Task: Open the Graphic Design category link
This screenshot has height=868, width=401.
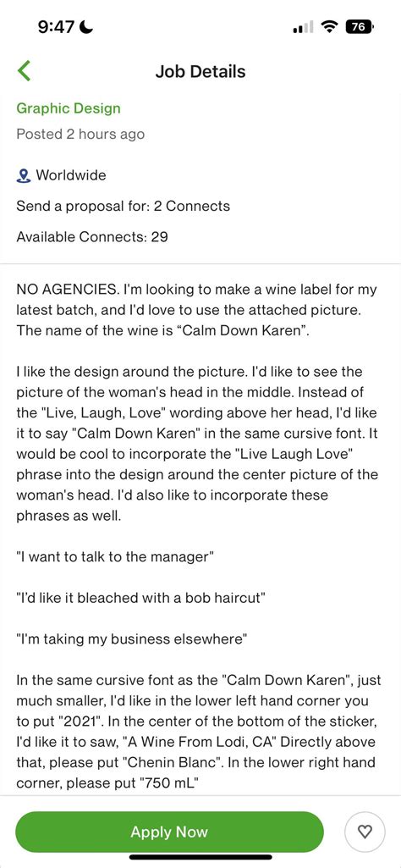Action: pos(69,108)
